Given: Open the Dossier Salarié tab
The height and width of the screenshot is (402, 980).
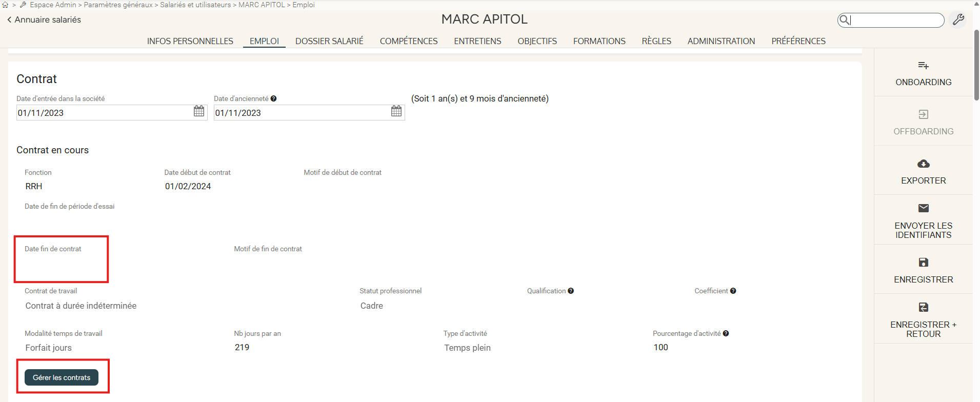Looking at the screenshot, I should [329, 41].
